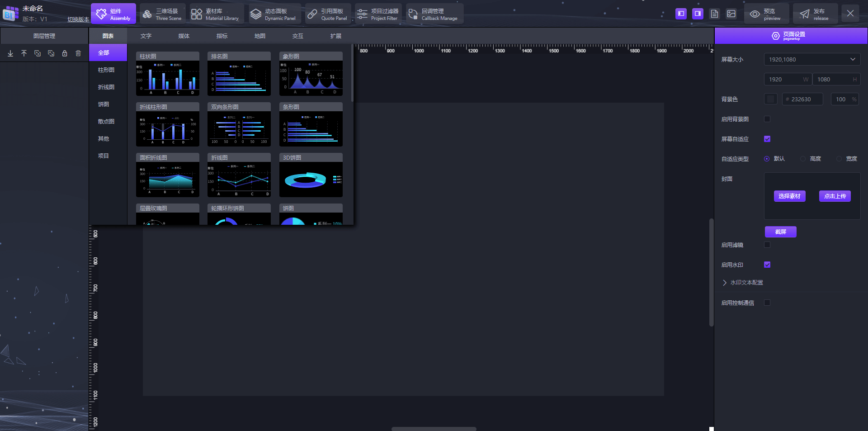Click the 发布 release button

pos(815,14)
